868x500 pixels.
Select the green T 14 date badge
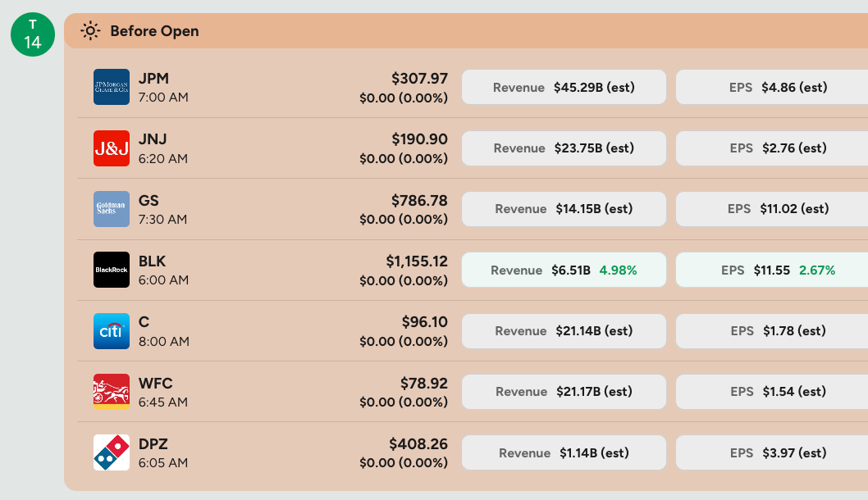[33, 34]
